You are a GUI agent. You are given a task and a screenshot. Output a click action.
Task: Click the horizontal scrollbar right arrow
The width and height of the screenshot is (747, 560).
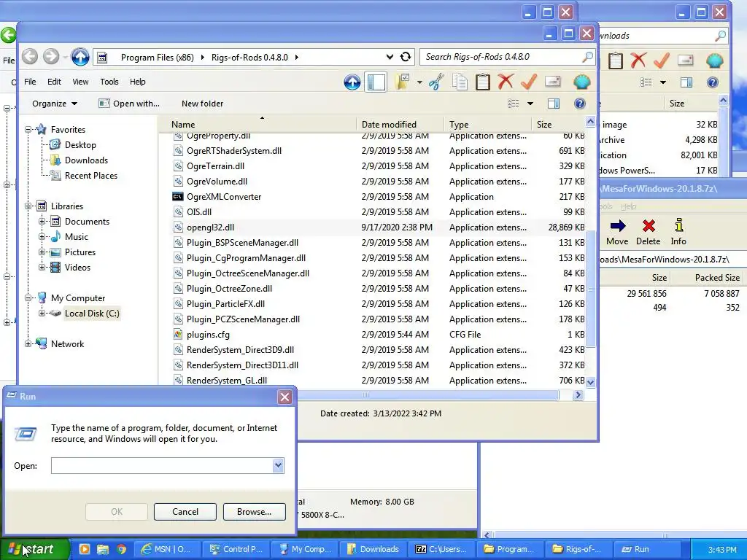click(578, 394)
